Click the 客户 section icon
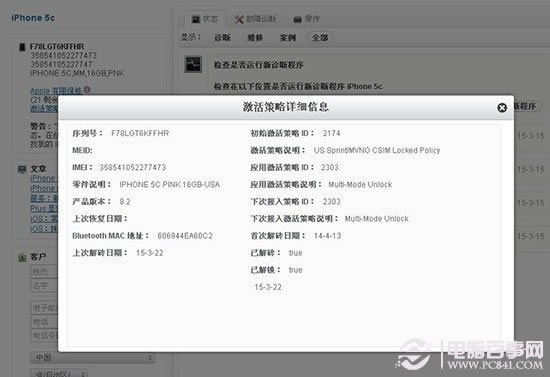 pos(22,258)
